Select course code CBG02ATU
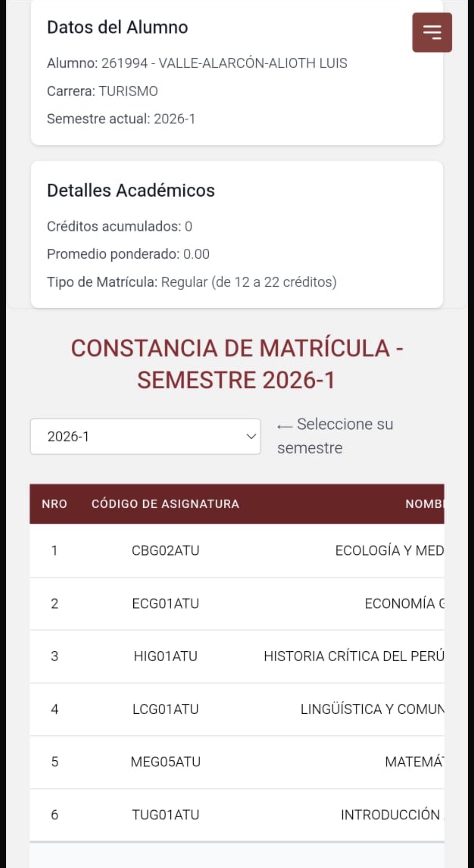Viewport: 474px width, 868px height. [x=165, y=550]
